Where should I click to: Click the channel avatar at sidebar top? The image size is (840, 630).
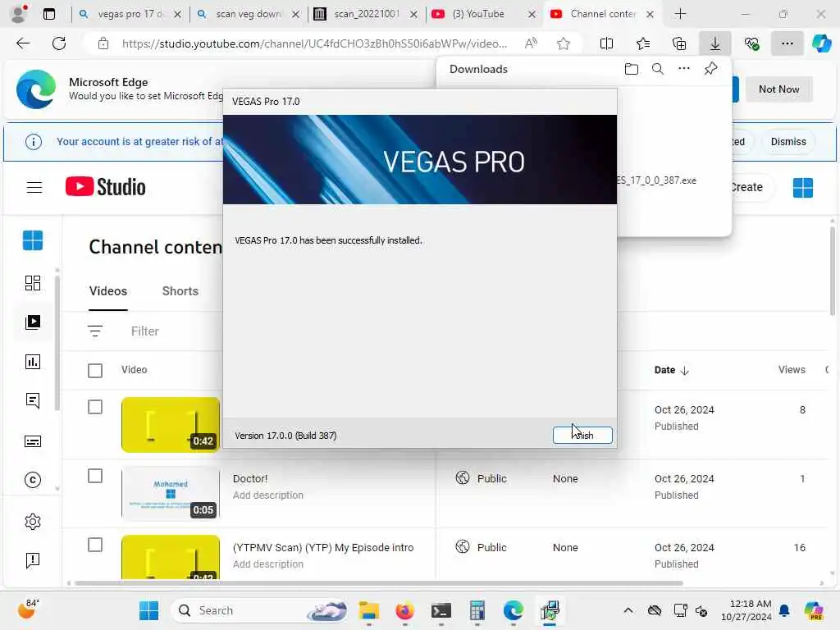pos(33,240)
